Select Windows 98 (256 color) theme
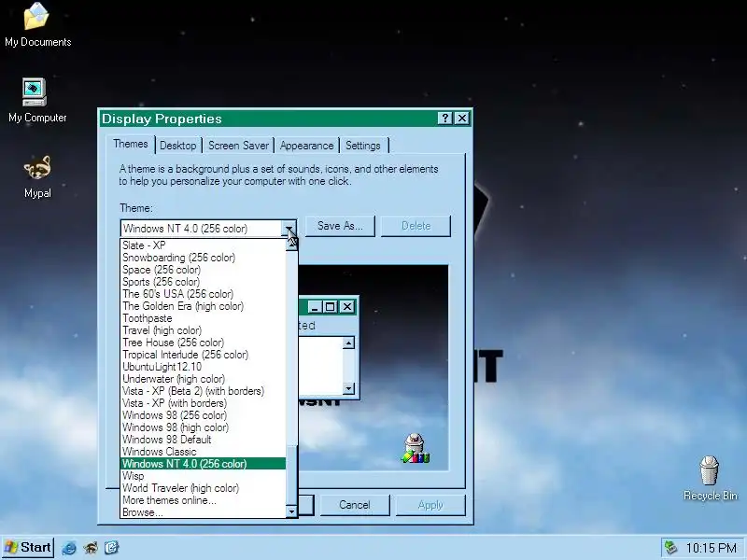The image size is (747, 560). point(203,415)
